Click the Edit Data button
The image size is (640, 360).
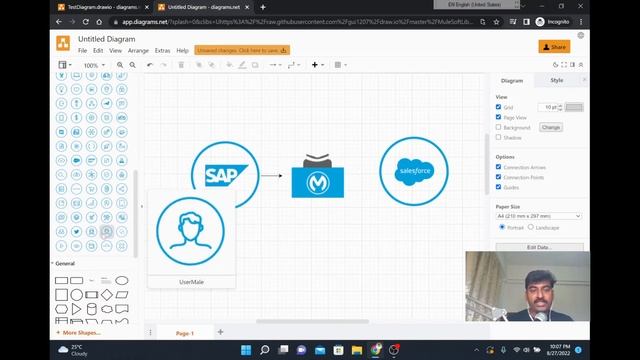(539, 247)
